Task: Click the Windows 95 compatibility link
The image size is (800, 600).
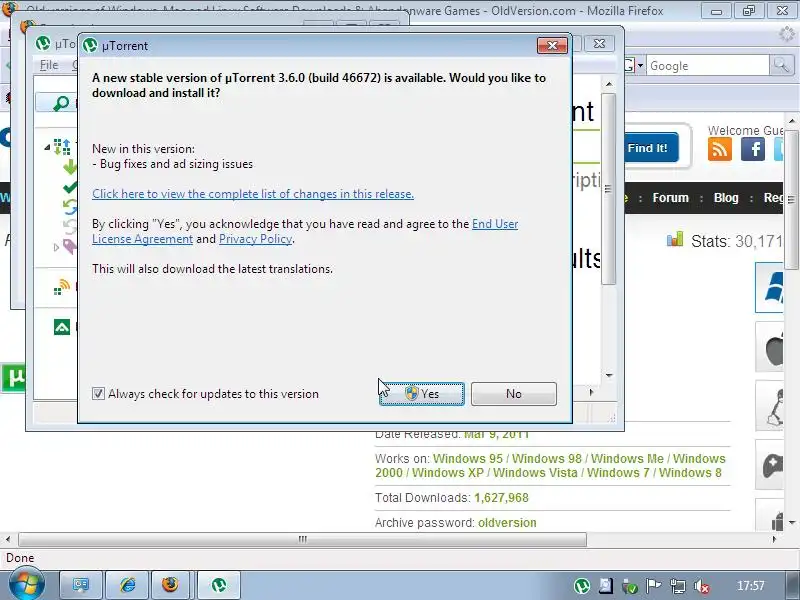Action: click(x=468, y=459)
